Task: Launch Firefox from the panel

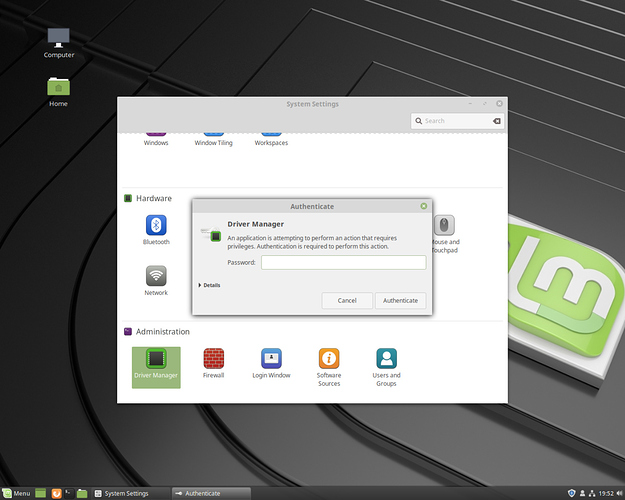Action: tap(56, 493)
